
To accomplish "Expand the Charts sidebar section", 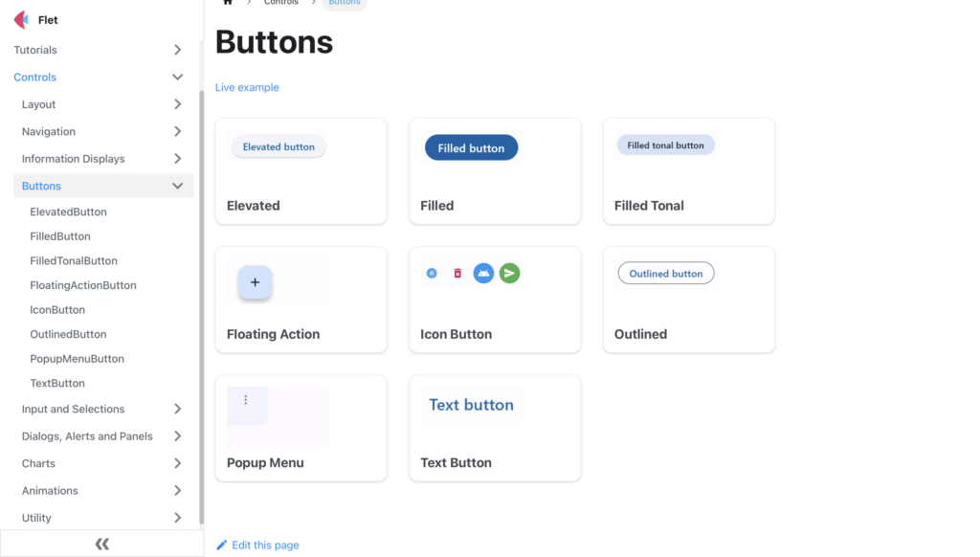I will coord(178,463).
